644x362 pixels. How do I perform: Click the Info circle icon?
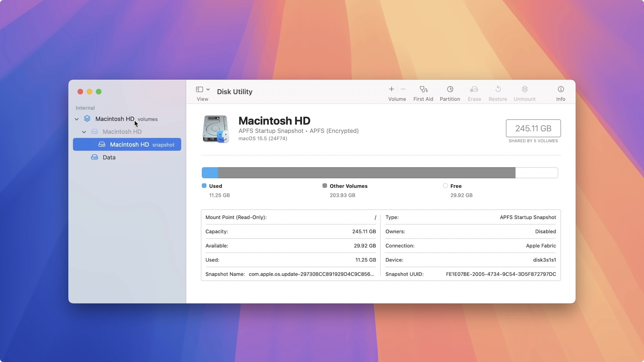pyautogui.click(x=560, y=89)
